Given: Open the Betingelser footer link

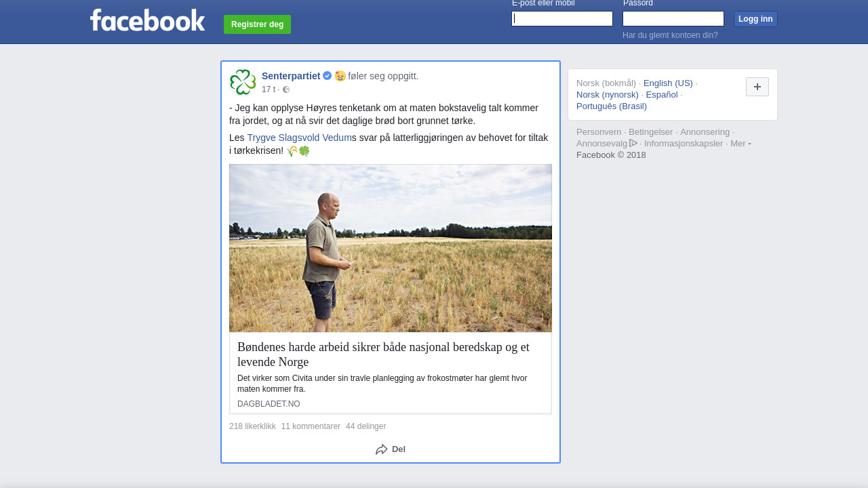Looking at the screenshot, I should [651, 132].
